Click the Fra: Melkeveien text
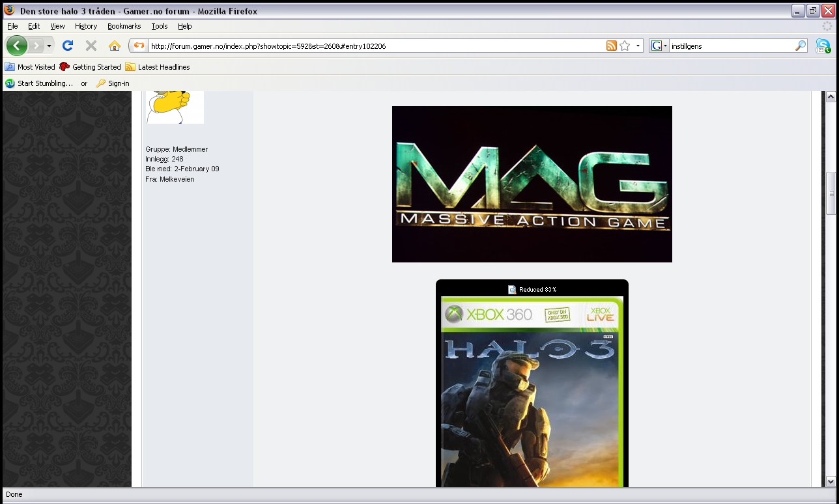 pos(170,179)
